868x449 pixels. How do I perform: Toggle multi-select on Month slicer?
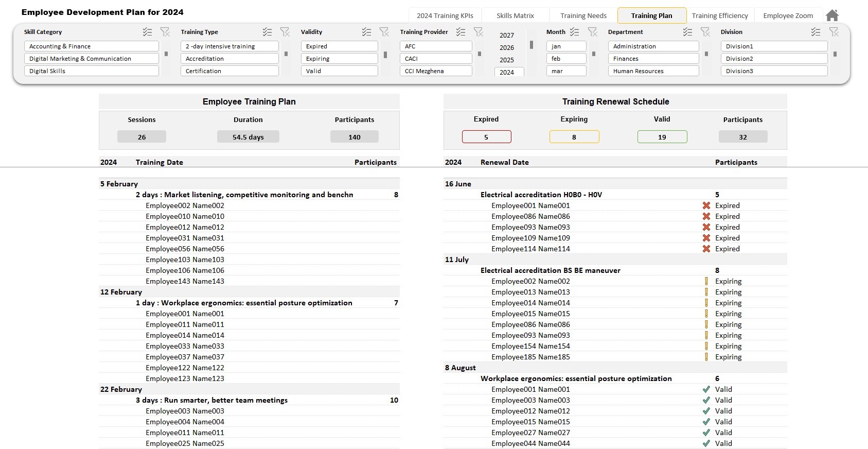coord(575,32)
